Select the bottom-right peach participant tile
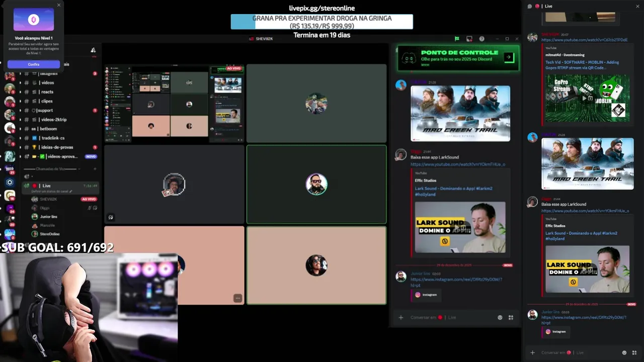This screenshot has height=362, width=644. click(x=316, y=265)
